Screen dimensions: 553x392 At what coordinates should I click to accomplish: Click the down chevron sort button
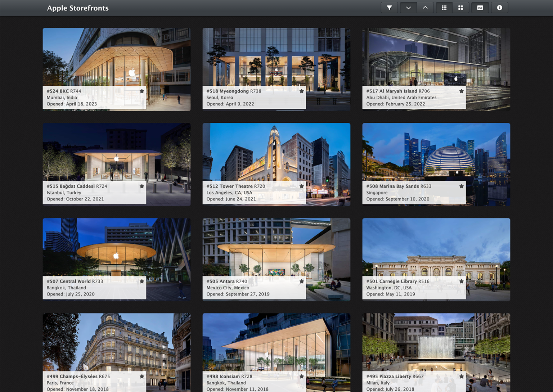click(408, 8)
